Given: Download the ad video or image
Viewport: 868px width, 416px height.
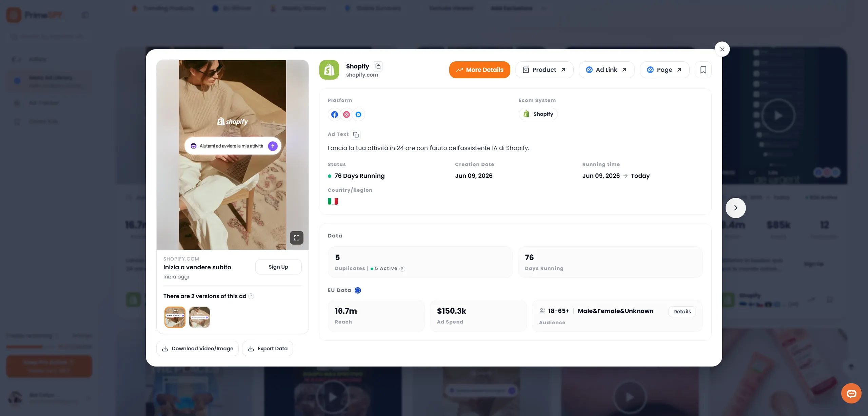Looking at the screenshot, I should pyautogui.click(x=197, y=348).
